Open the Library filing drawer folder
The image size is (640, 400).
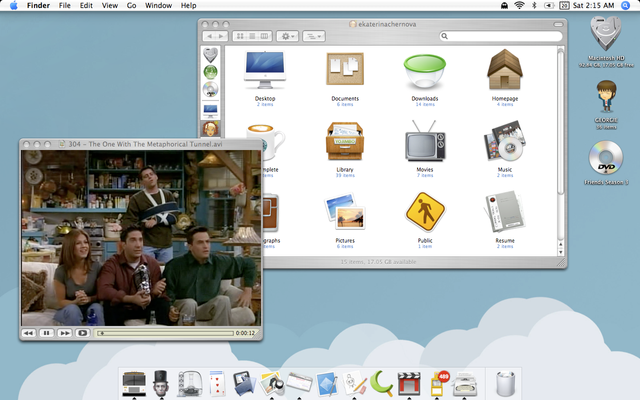coord(345,142)
